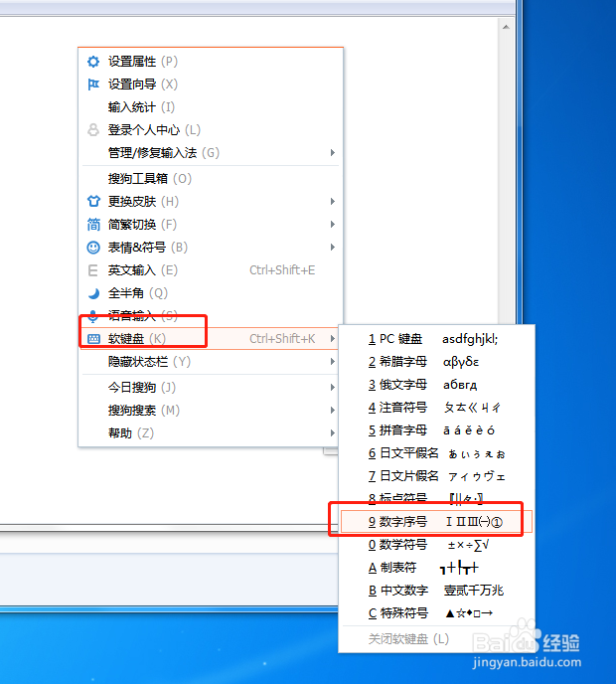Expand the 帮助 submenu arrow
616x684 pixels.
(x=332, y=433)
